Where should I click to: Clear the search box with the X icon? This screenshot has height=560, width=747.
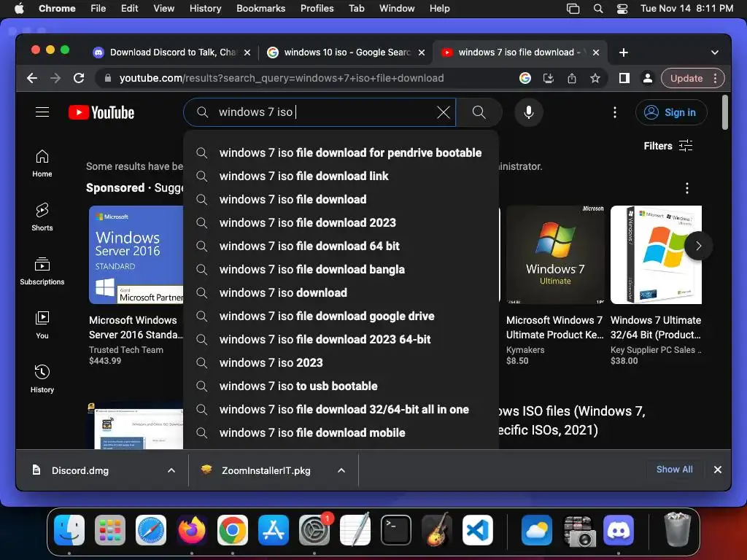[x=443, y=112]
